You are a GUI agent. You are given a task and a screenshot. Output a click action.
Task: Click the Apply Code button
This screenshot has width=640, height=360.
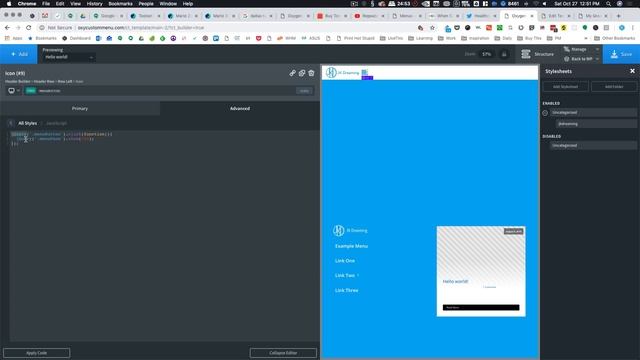point(37,353)
